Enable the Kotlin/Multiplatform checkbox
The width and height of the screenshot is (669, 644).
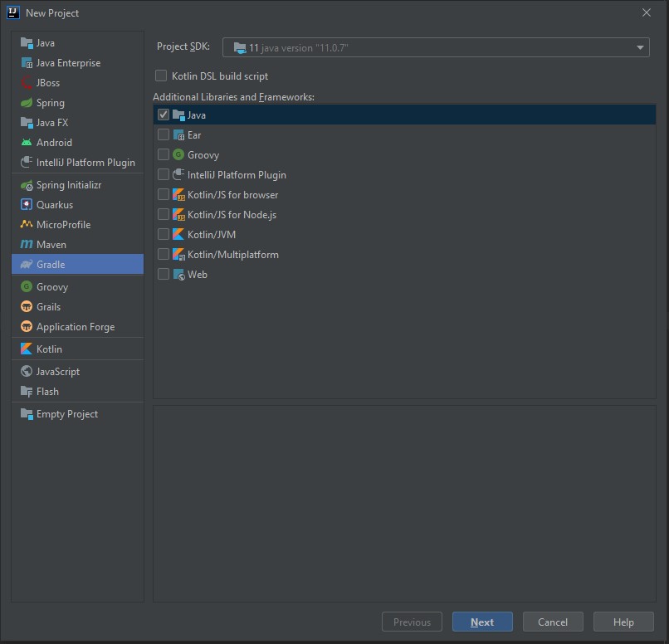click(x=164, y=254)
